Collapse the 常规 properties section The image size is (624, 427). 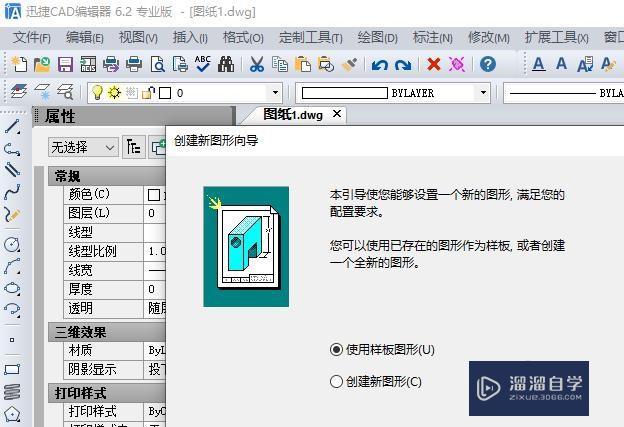(x=107, y=176)
